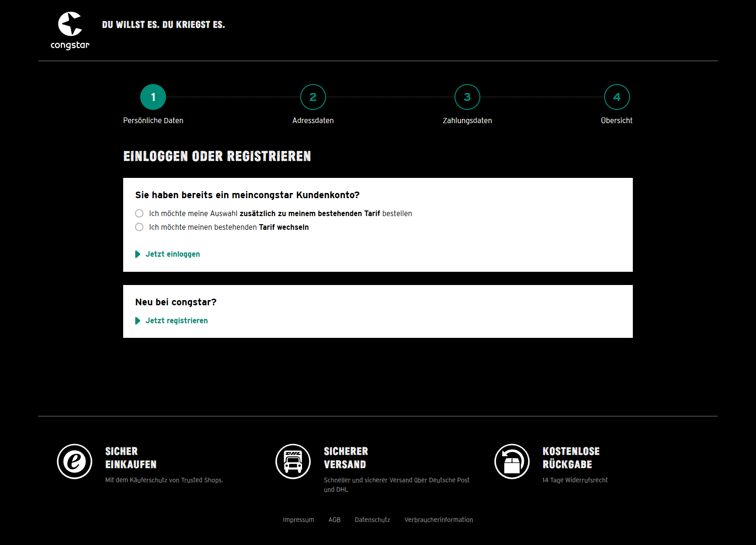Image resolution: width=756 pixels, height=545 pixels.
Task: Click the step 3 Zahlungsdaten circle
Action: click(x=467, y=97)
